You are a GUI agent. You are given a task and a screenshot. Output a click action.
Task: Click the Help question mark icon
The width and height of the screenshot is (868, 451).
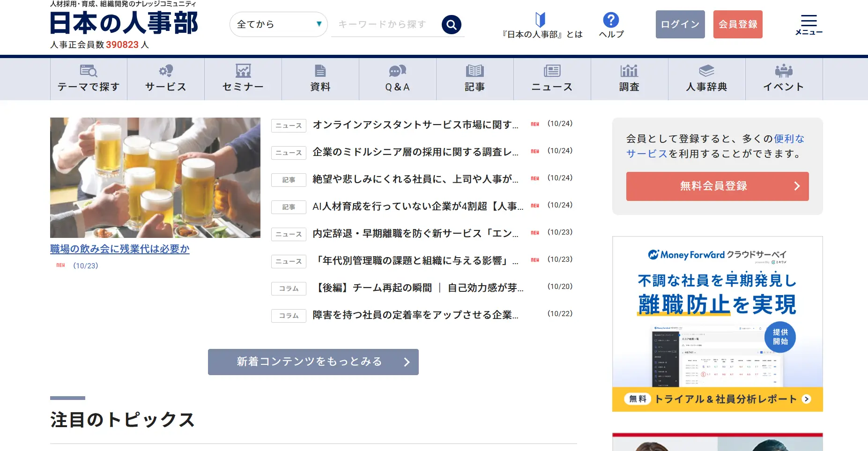point(611,20)
